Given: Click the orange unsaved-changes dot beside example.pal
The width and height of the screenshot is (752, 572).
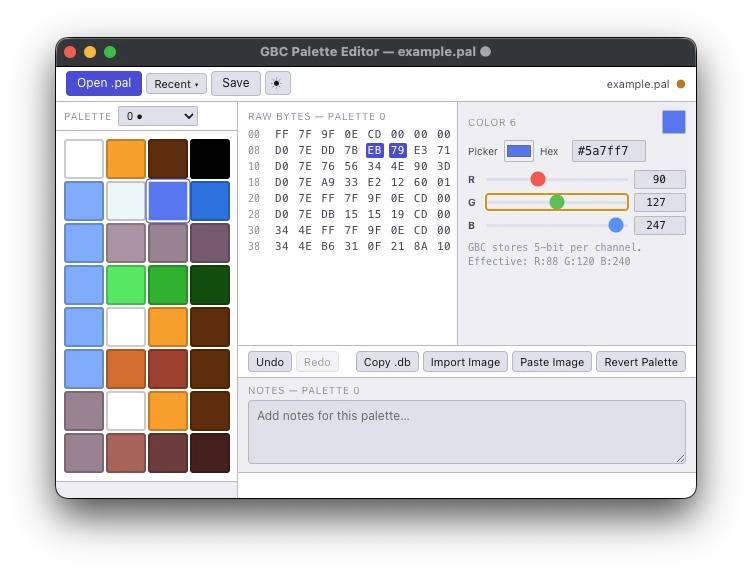Looking at the screenshot, I should pos(681,84).
